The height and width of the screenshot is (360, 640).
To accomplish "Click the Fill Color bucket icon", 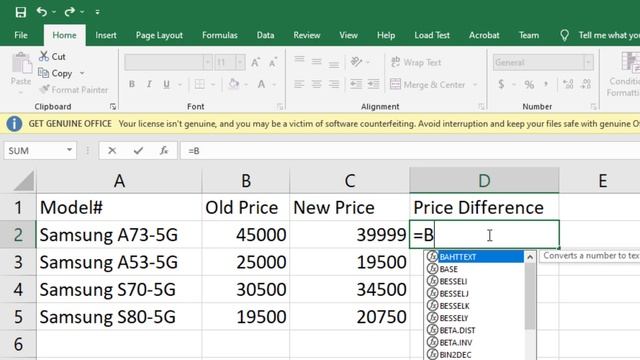I will (234, 84).
